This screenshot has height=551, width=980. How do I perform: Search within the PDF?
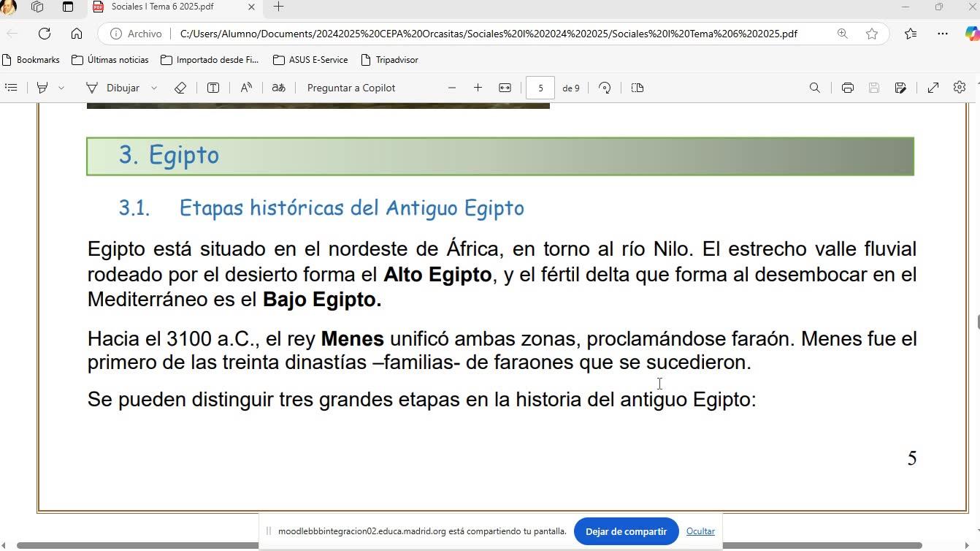click(x=815, y=88)
